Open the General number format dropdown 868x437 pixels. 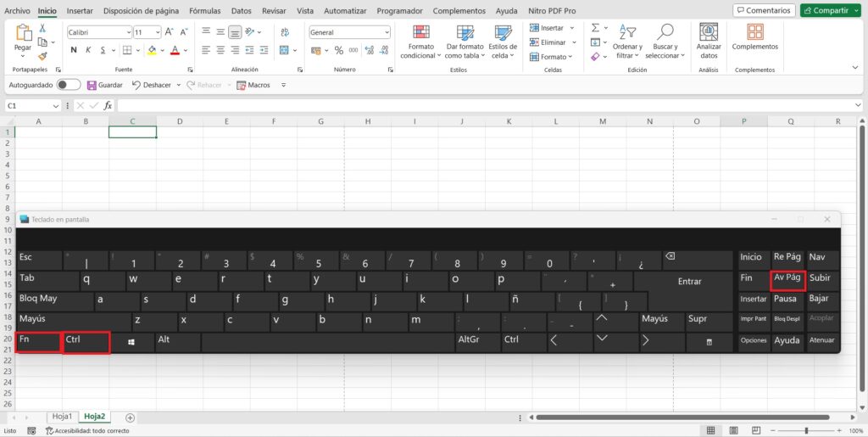coord(387,33)
